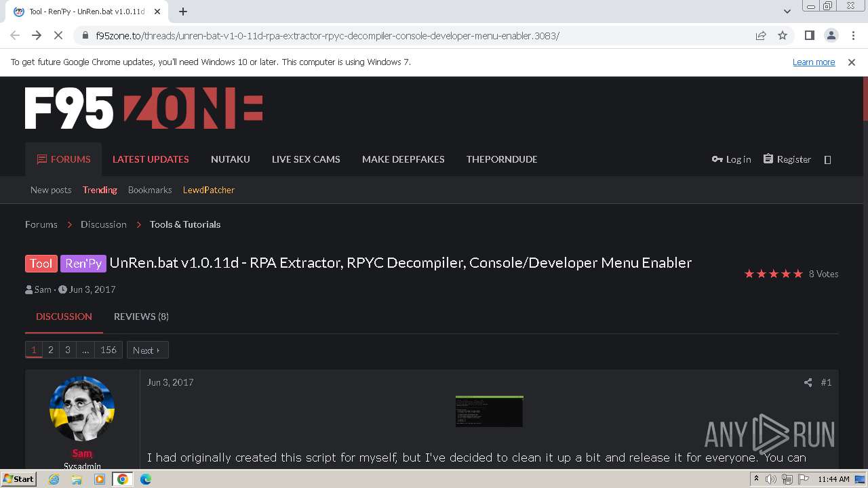Open Chrome profile avatar icon

[831, 35]
